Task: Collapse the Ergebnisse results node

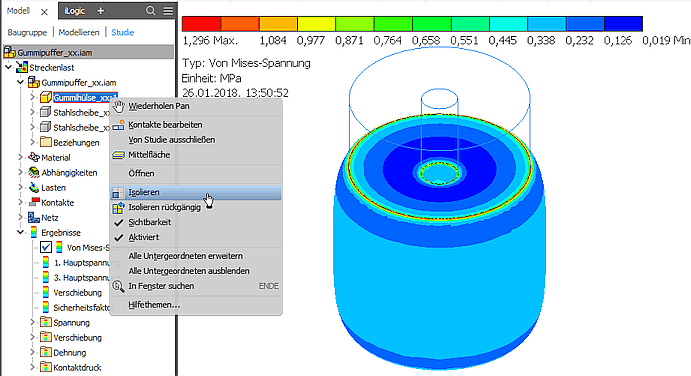Action: (20, 232)
